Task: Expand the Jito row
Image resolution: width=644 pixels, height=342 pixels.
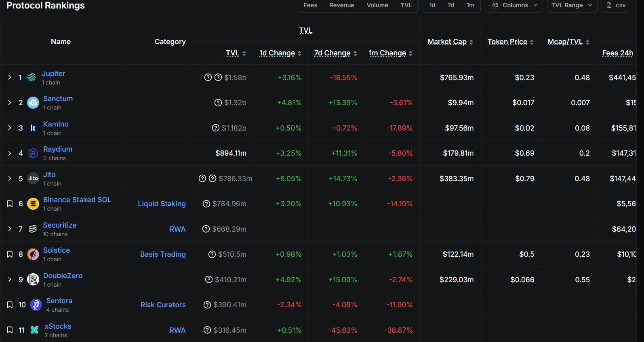Action: [x=10, y=178]
